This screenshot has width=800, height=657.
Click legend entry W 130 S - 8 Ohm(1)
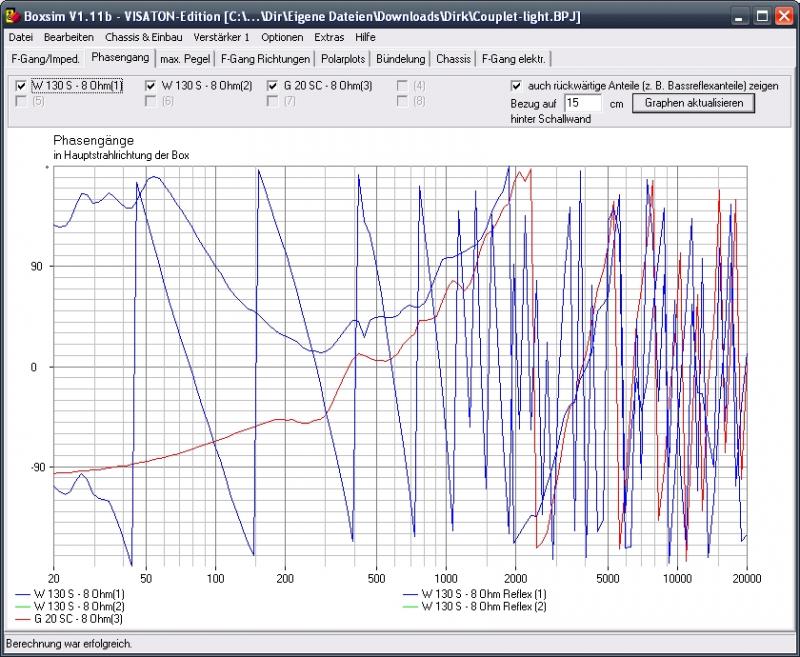coord(70,594)
